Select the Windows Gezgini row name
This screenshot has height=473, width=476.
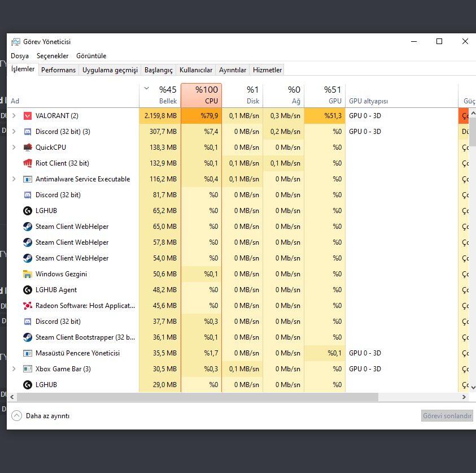(61, 274)
